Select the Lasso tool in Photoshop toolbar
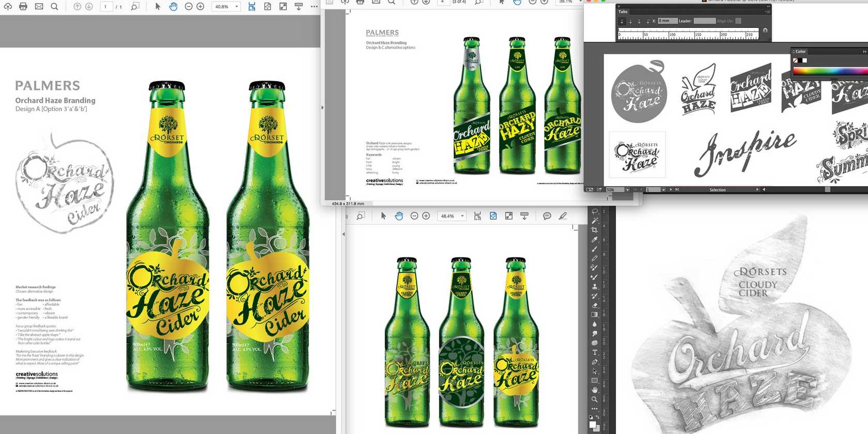The image size is (868, 434). pos(595,211)
